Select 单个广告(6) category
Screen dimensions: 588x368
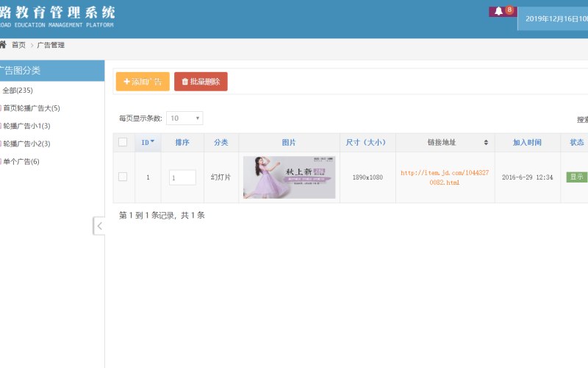tap(21, 161)
